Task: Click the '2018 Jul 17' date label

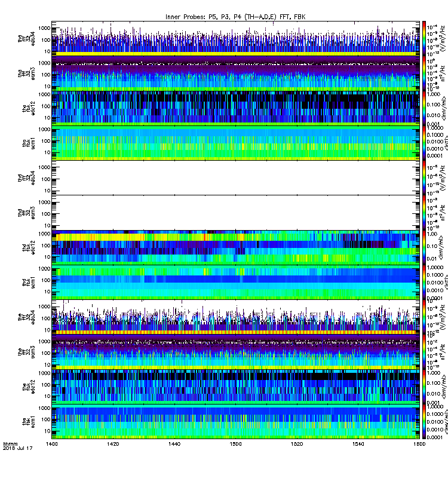Action: 17,448
